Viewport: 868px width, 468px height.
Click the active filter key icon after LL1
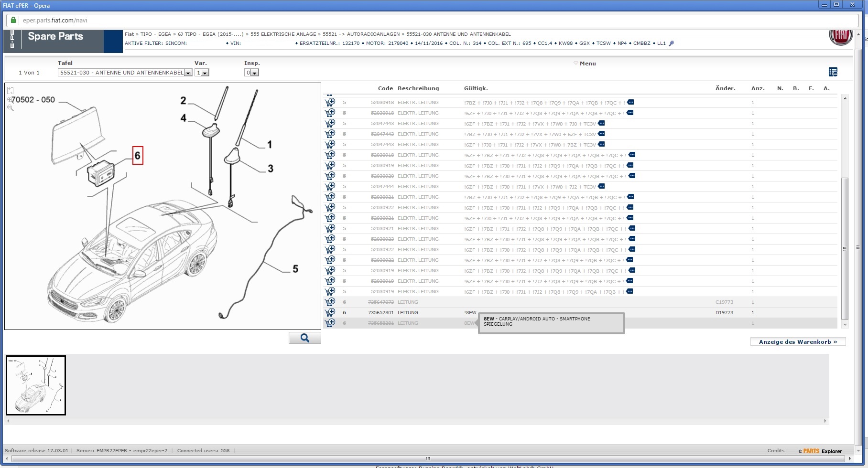(x=671, y=43)
